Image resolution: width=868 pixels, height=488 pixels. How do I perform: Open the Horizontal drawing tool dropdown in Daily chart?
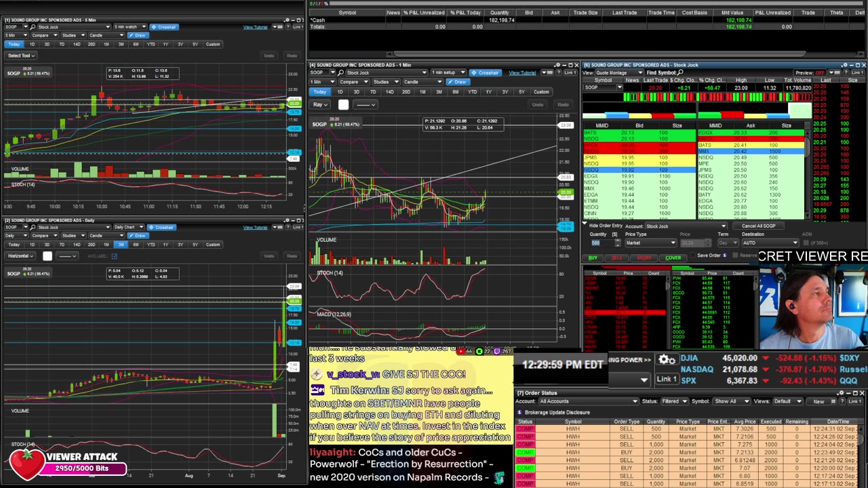(x=21, y=256)
